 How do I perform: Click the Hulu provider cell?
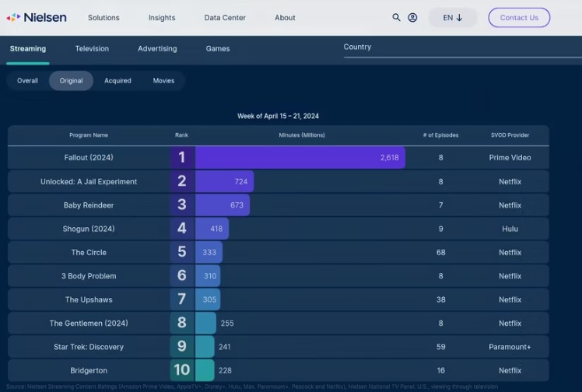(x=510, y=229)
